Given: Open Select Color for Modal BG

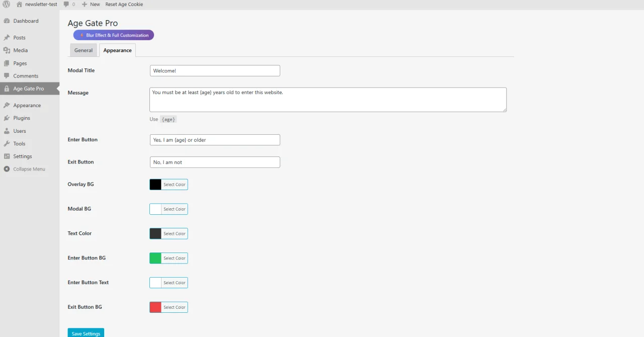Looking at the screenshot, I should click(x=175, y=209).
